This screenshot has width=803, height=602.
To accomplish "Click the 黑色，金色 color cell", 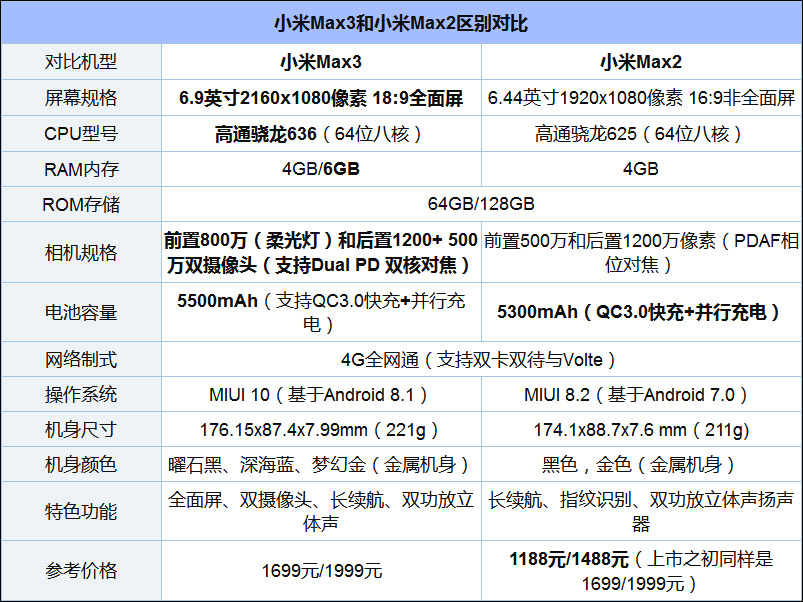I will tap(641, 465).
